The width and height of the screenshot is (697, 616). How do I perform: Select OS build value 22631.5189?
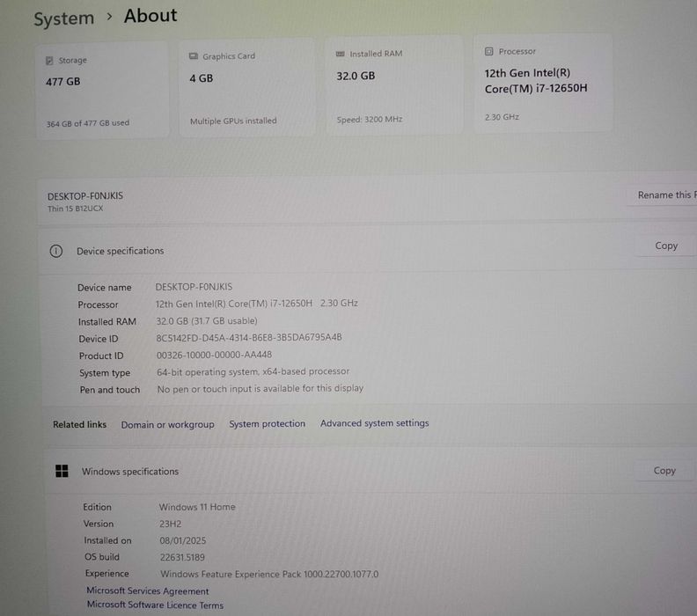point(182,557)
